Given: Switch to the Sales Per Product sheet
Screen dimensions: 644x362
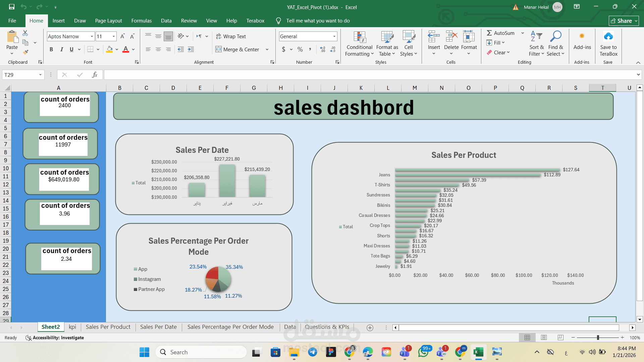Looking at the screenshot, I should click(108, 327).
